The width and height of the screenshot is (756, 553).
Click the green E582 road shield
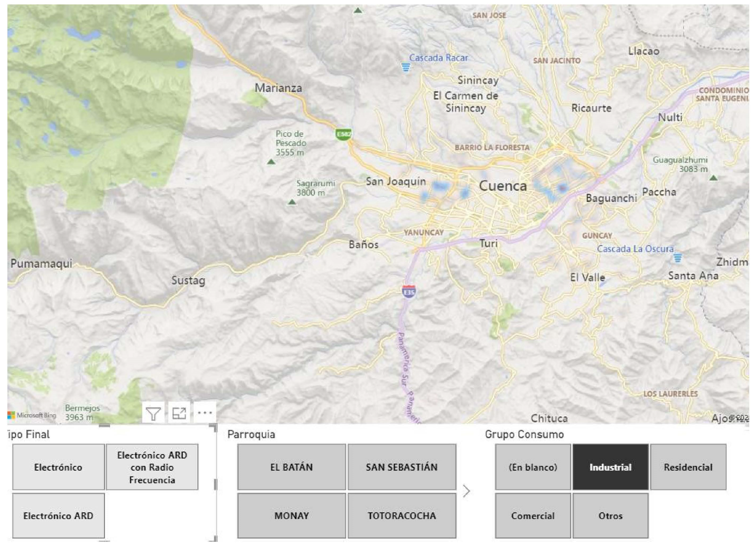coord(343,135)
